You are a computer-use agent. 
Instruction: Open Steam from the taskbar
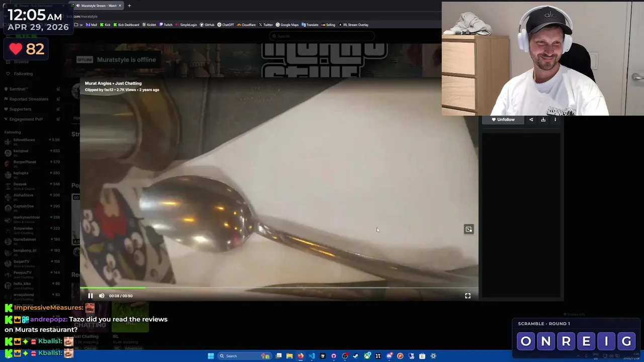click(x=356, y=356)
